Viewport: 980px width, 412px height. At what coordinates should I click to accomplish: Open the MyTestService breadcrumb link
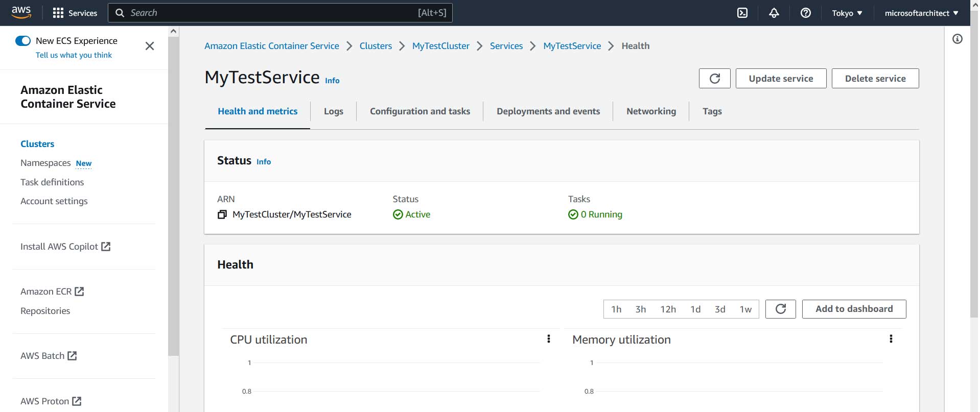(x=572, y=46)
